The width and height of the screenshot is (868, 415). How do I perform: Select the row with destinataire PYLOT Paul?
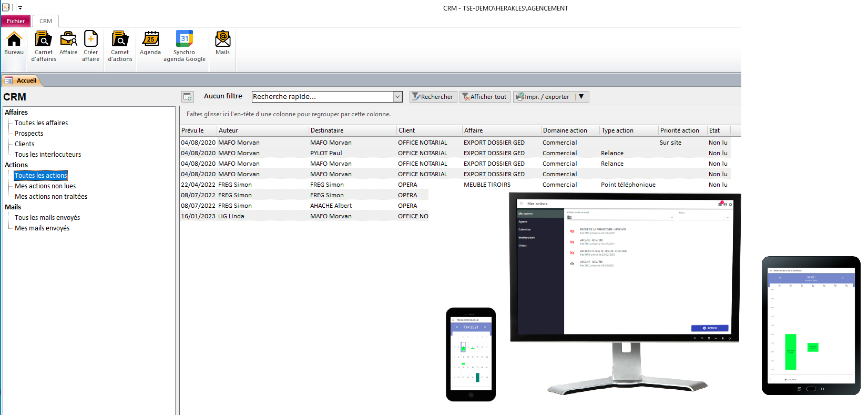pos(455,153)
